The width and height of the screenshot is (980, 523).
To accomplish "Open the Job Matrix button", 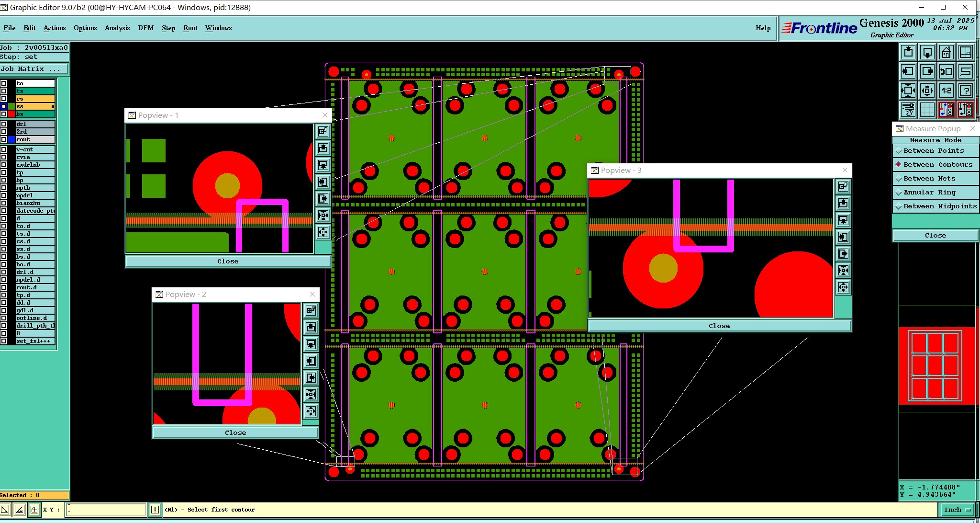I will click(x=34, y=69).
